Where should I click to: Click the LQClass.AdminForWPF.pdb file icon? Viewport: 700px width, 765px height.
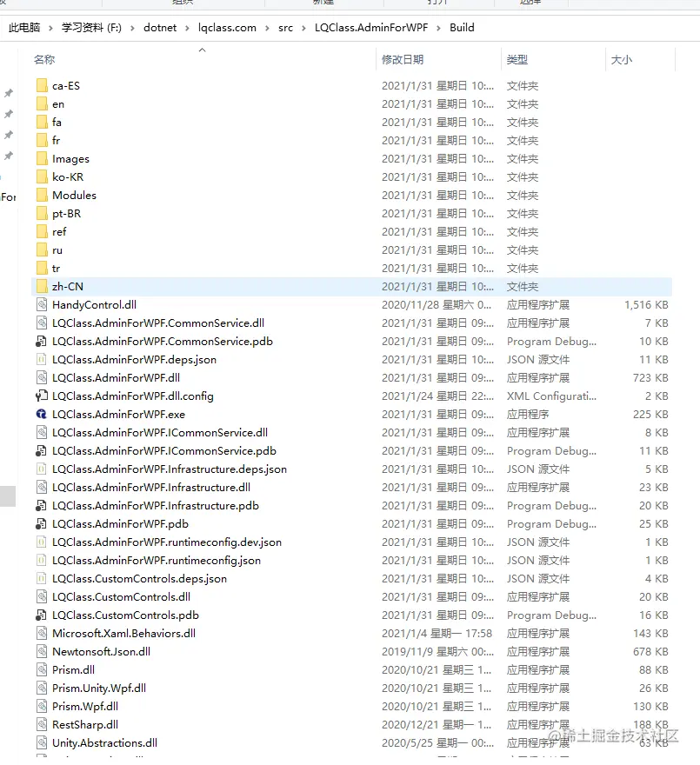pos(42,523)
